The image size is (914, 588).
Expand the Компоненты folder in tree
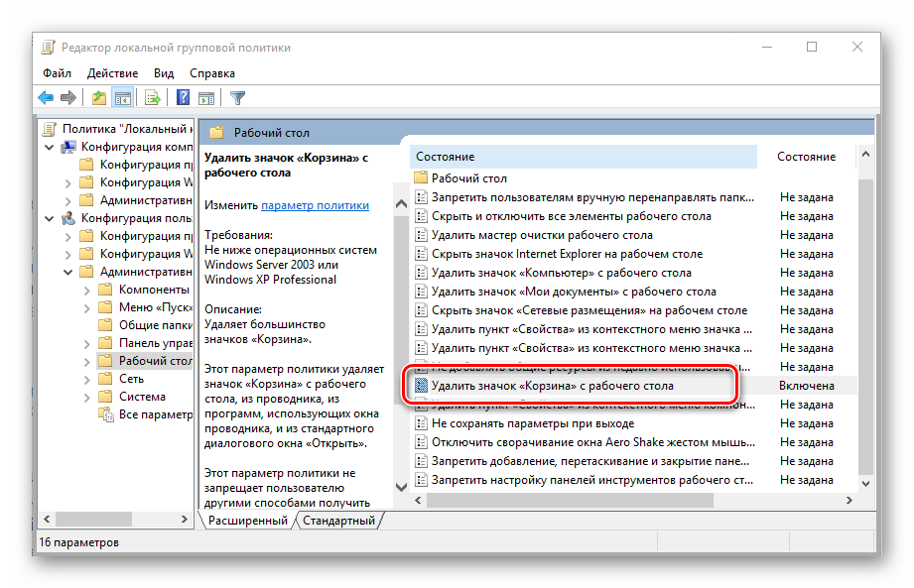(86, 290)
